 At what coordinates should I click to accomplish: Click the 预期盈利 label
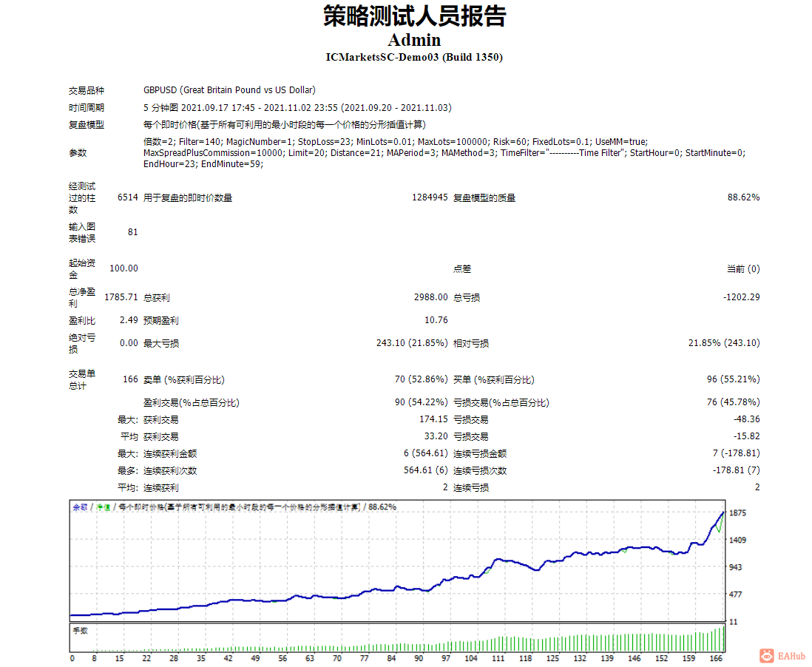[161, 320]
